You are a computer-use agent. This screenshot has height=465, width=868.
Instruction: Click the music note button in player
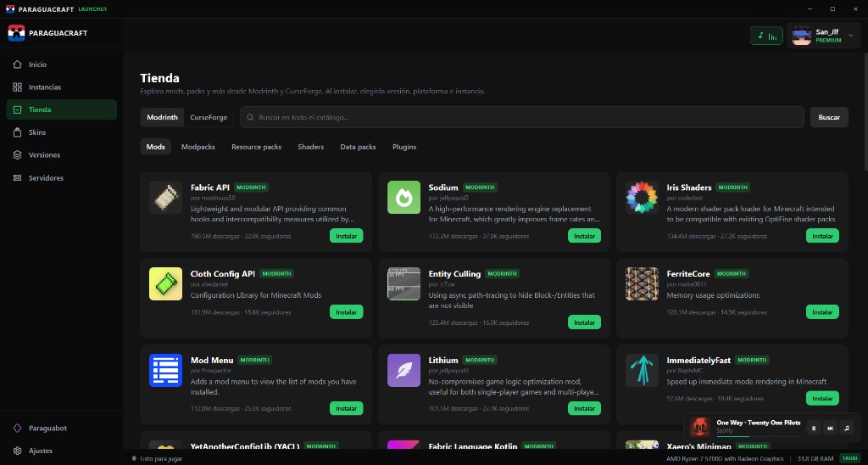(847, 428)
